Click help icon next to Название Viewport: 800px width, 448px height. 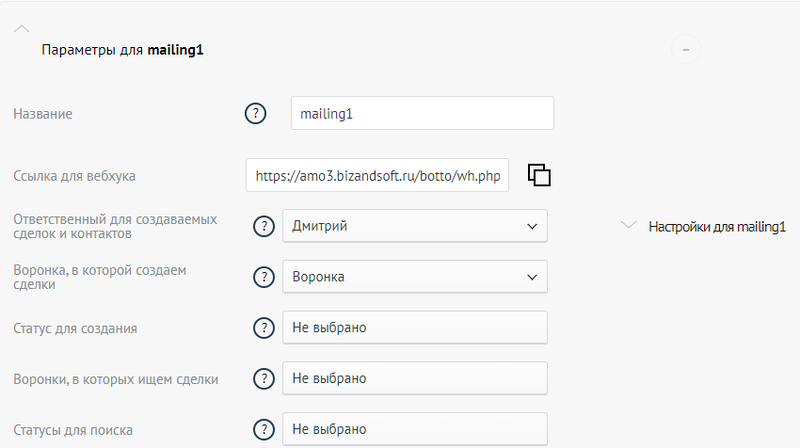point(255,113)
